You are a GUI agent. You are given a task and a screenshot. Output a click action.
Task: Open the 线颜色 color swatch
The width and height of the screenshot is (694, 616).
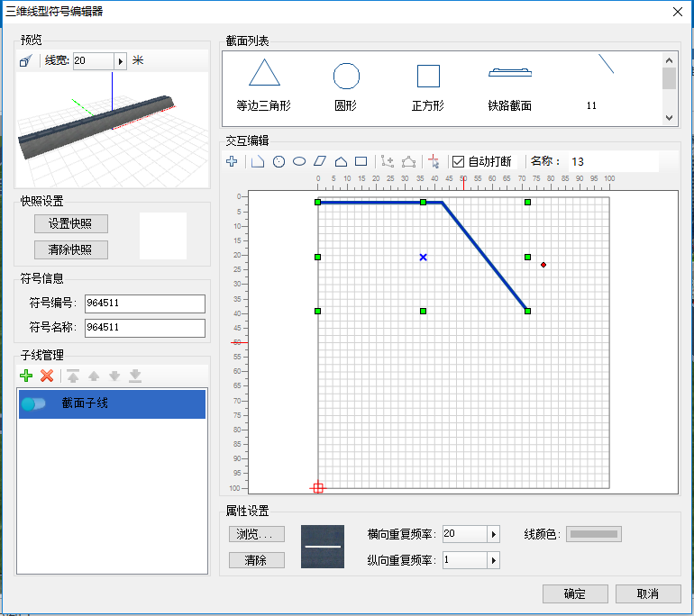click(x=594, y=534)
